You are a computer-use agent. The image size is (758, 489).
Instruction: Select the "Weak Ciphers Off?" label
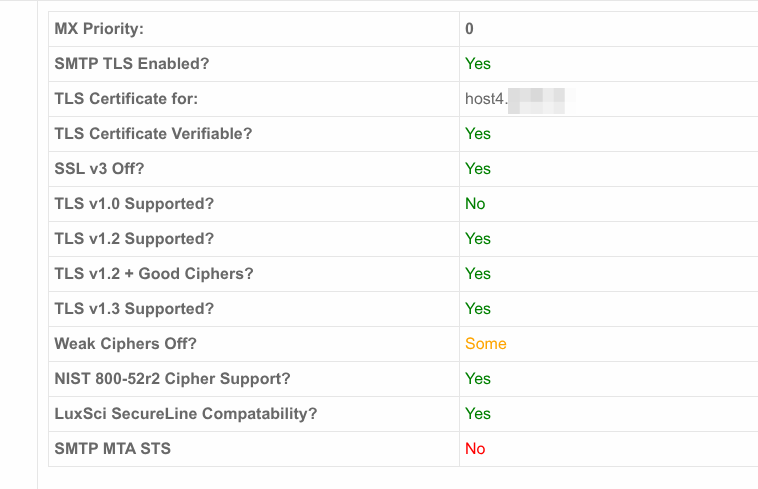click(125, 344)
